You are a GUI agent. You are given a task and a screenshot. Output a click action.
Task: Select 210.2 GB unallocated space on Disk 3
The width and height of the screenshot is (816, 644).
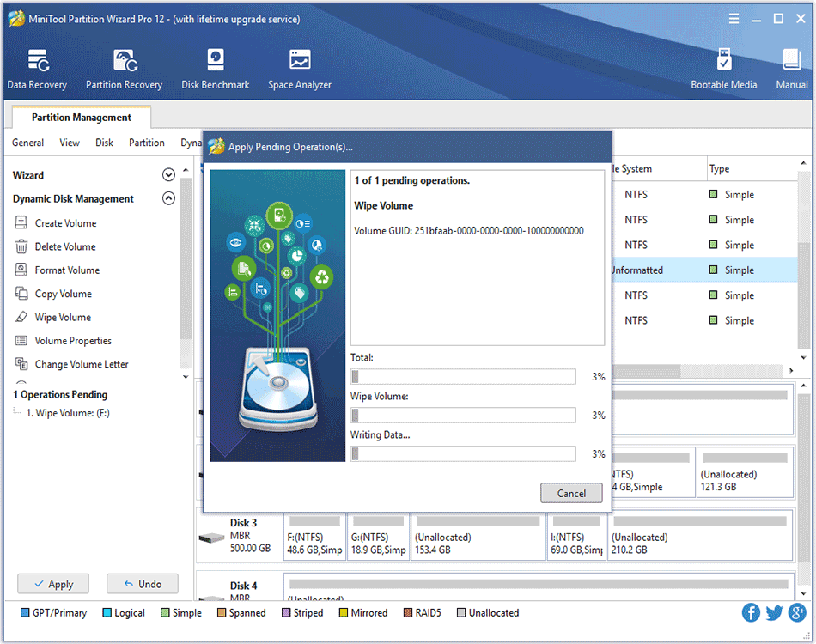[700, 537]
